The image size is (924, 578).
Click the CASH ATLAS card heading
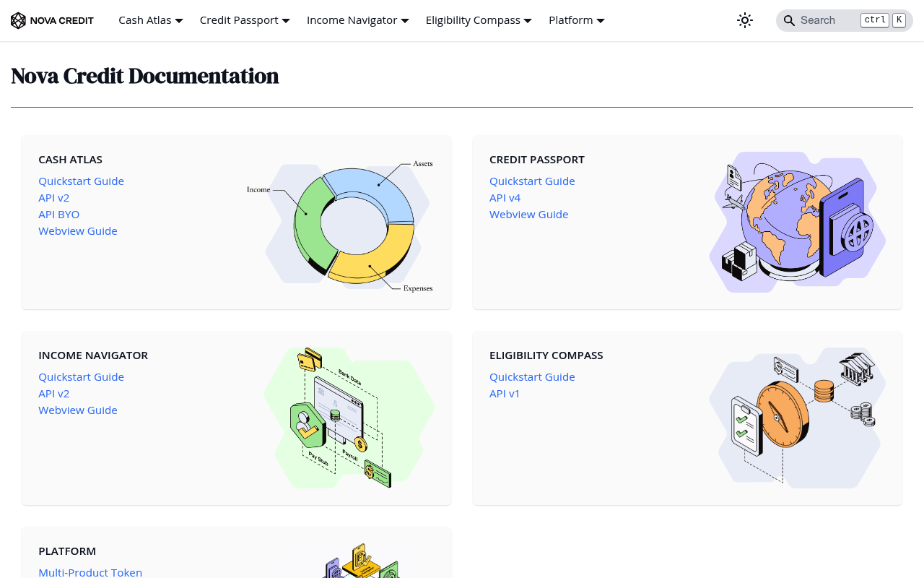71,160
